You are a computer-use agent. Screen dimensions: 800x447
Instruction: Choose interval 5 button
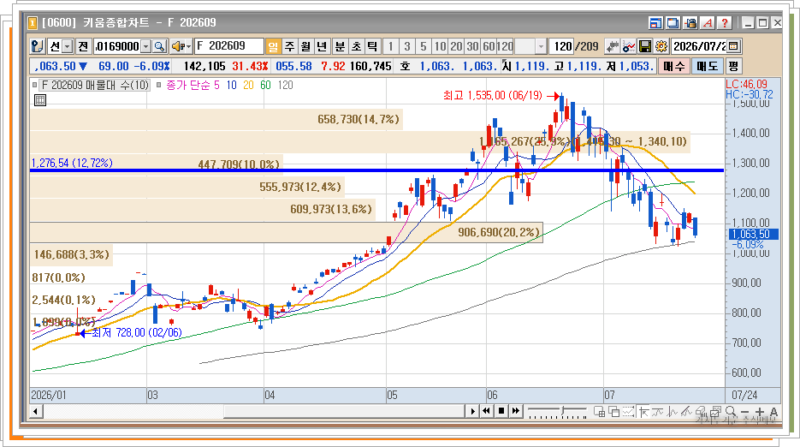(x=423, y=46)
